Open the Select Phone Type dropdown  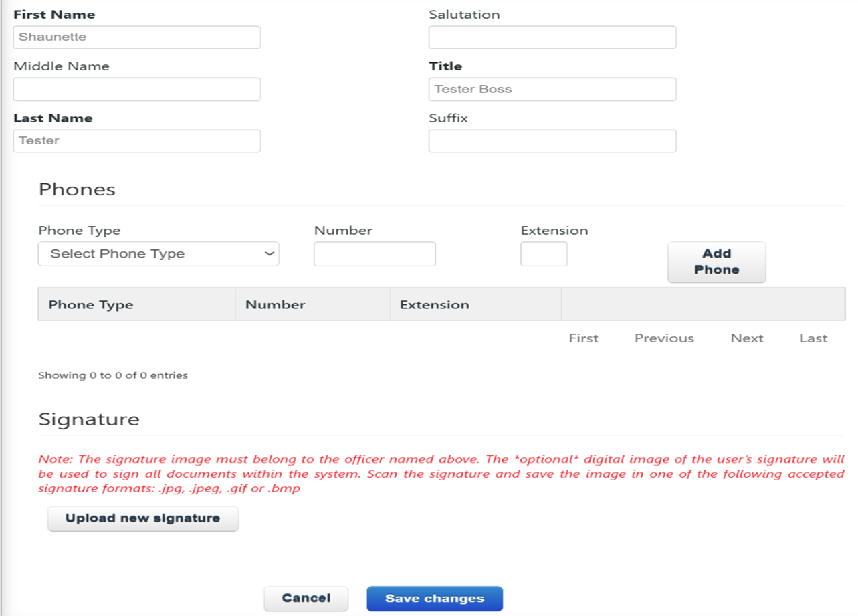158,254
